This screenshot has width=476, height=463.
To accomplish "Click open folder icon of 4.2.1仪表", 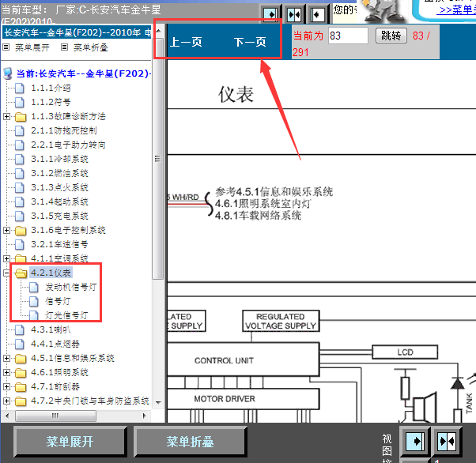I will coord(21,273).
